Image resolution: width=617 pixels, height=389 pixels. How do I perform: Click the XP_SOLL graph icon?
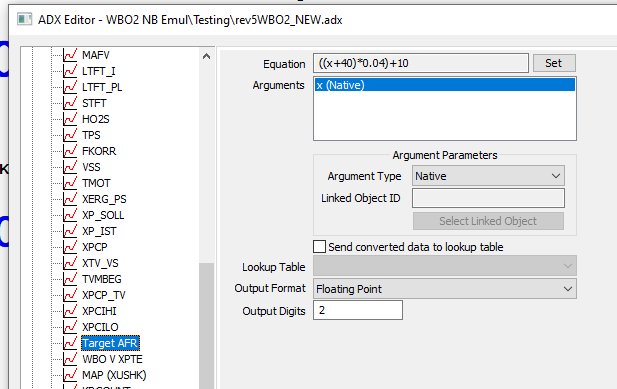click(x=70, y=215)
